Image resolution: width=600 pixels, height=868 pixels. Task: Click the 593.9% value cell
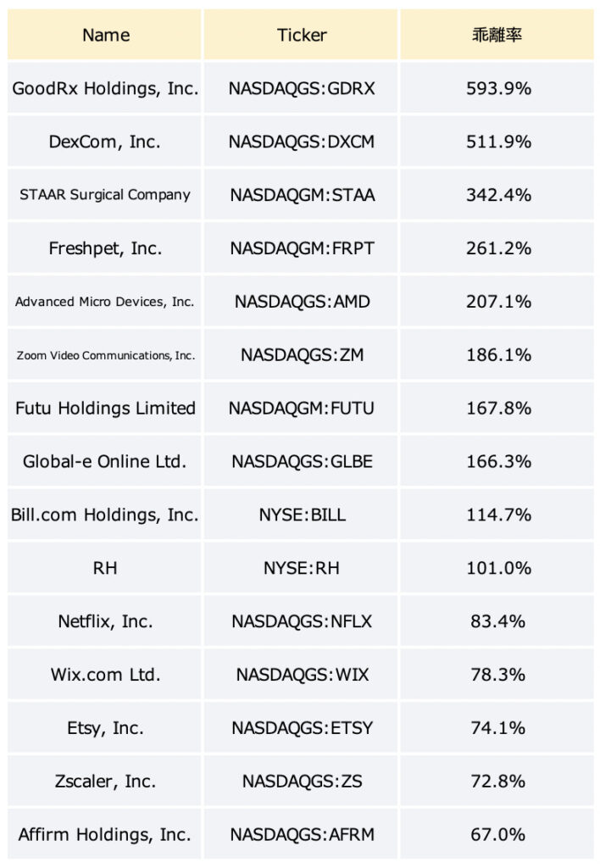[x=497, y=88]
